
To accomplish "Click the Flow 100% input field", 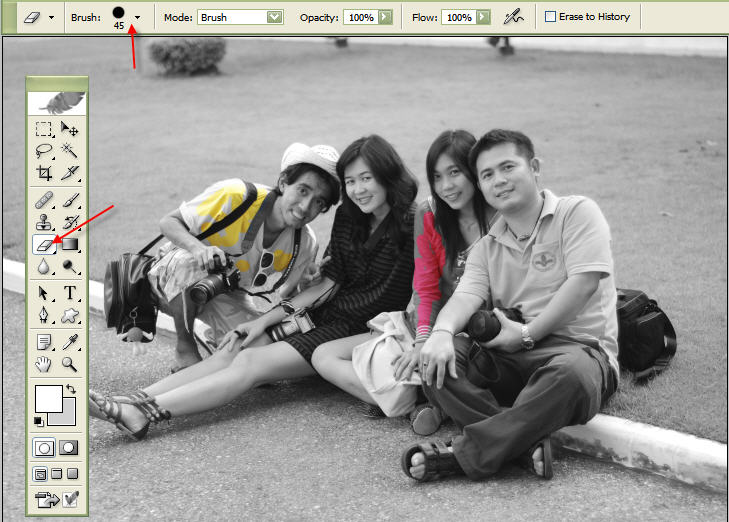I will [459, 17].
